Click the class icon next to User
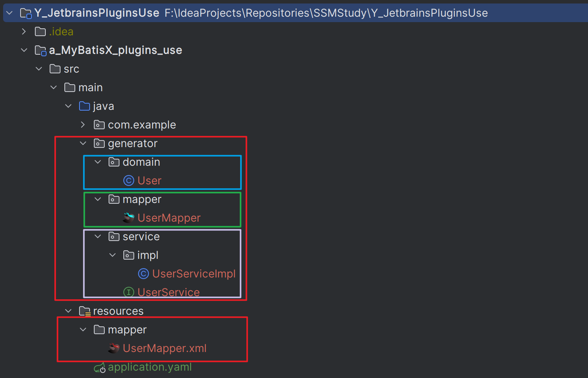588x378 pixels. tap(128, 180)
